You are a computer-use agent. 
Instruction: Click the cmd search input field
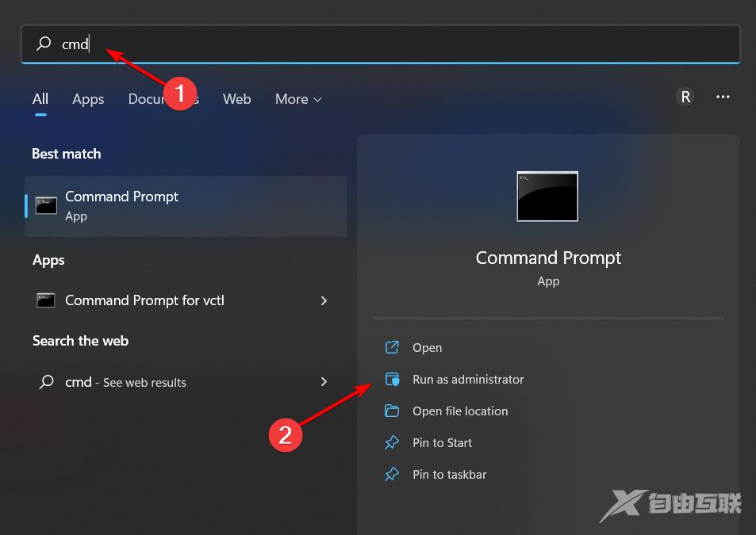(381, 44)
